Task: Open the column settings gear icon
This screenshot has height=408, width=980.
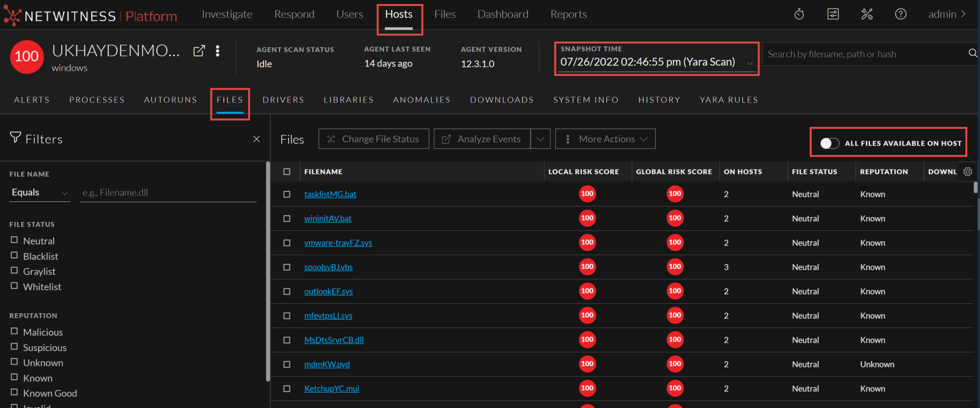Action: click(x=968, y=171)
